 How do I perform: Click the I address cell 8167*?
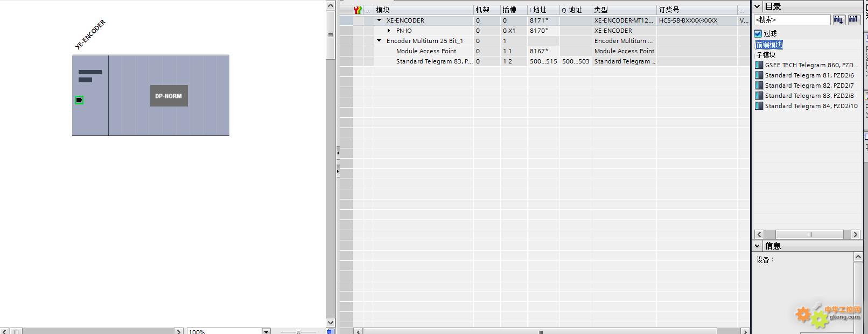coord(543,51)
